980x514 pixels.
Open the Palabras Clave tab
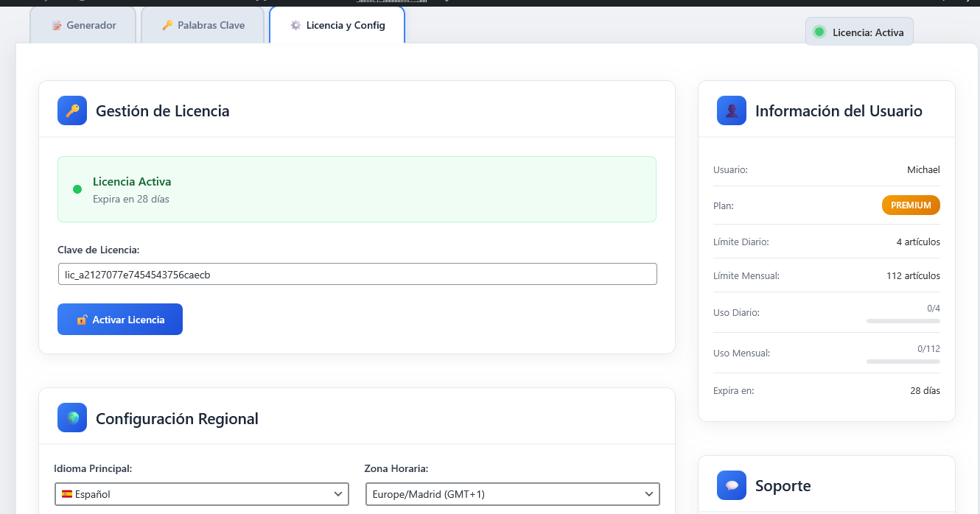[x=203, y=25]
